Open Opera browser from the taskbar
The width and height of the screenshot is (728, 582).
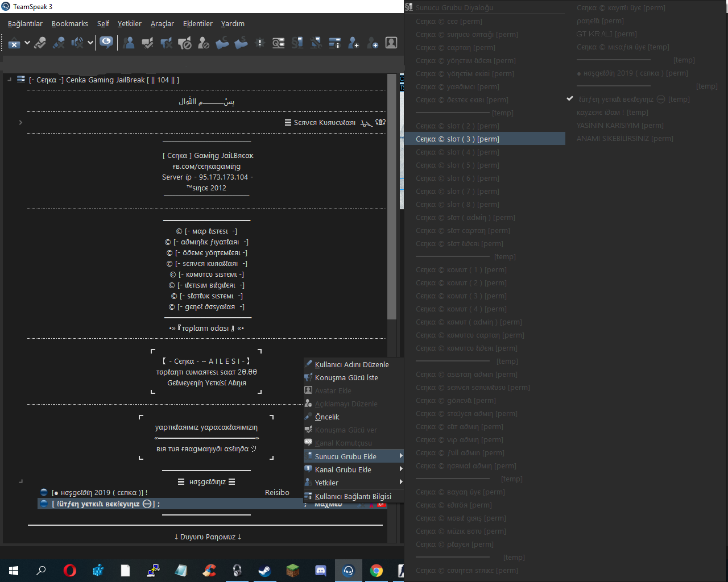[69, 570]
